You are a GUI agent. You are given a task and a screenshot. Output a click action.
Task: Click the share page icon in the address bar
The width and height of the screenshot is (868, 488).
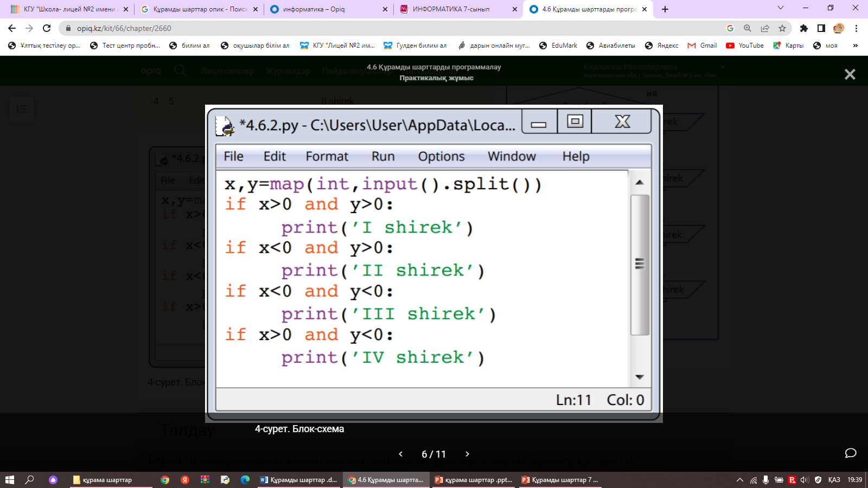pyautogui.click(x=765, y=28)
